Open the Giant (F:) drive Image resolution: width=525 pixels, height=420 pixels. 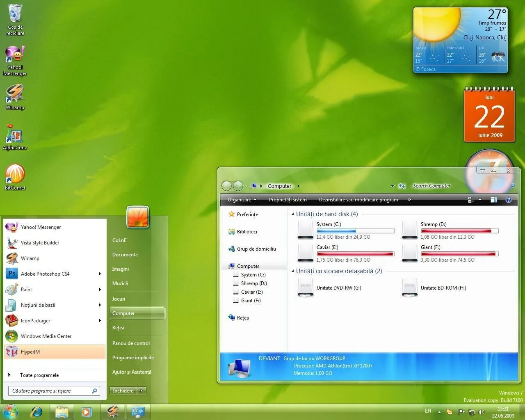point(450,253)
